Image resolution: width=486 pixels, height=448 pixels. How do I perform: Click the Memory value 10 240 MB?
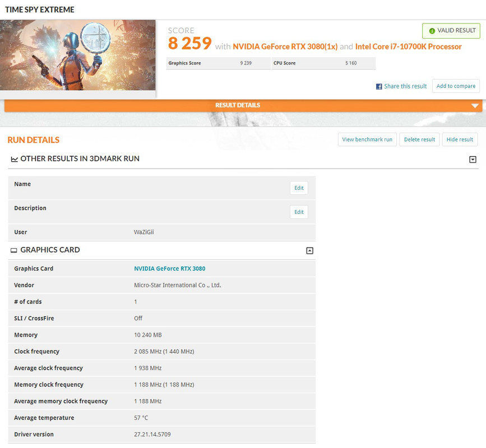click(x=147, y=335)
